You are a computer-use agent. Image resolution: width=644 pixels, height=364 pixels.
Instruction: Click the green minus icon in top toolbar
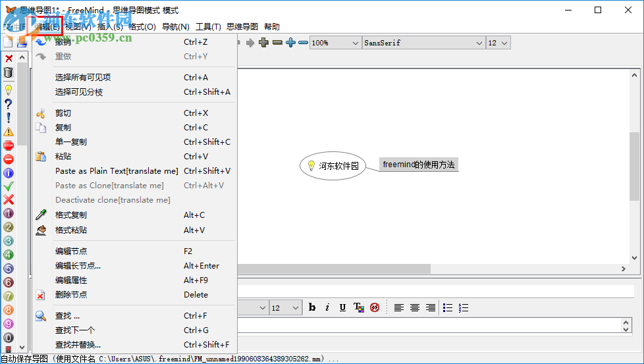(x=278, y=42)
